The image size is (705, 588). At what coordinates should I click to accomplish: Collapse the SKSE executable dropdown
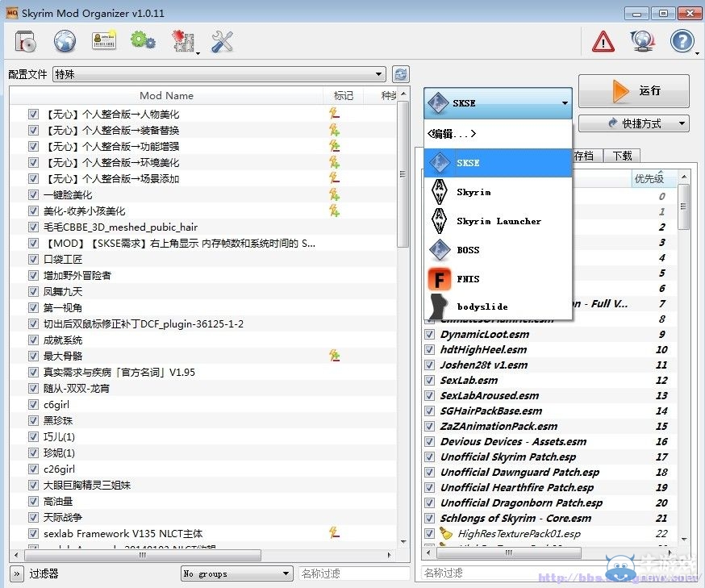498,103
